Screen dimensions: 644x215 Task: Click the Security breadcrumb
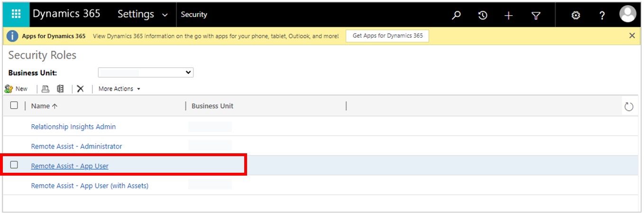(x=194, y=15)
